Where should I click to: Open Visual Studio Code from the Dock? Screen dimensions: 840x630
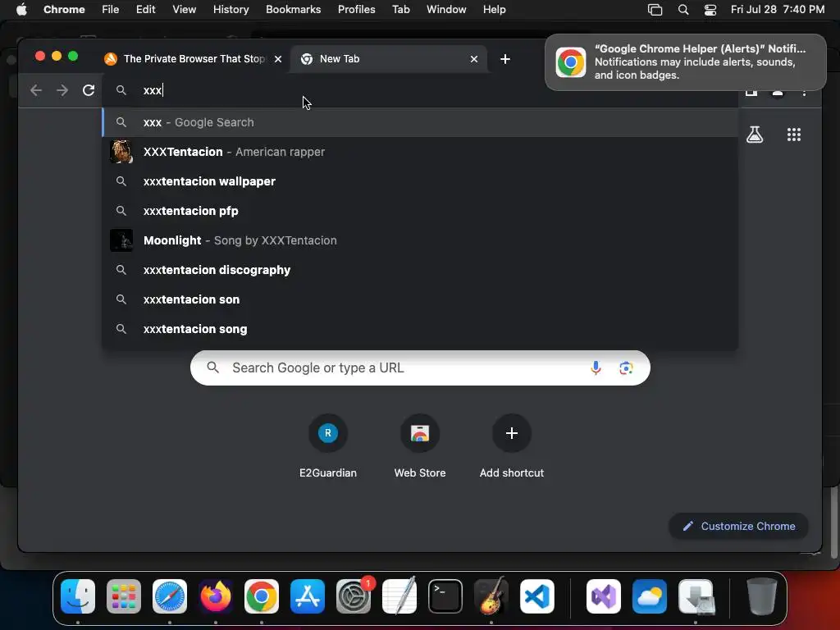click(x=536, y=596)
